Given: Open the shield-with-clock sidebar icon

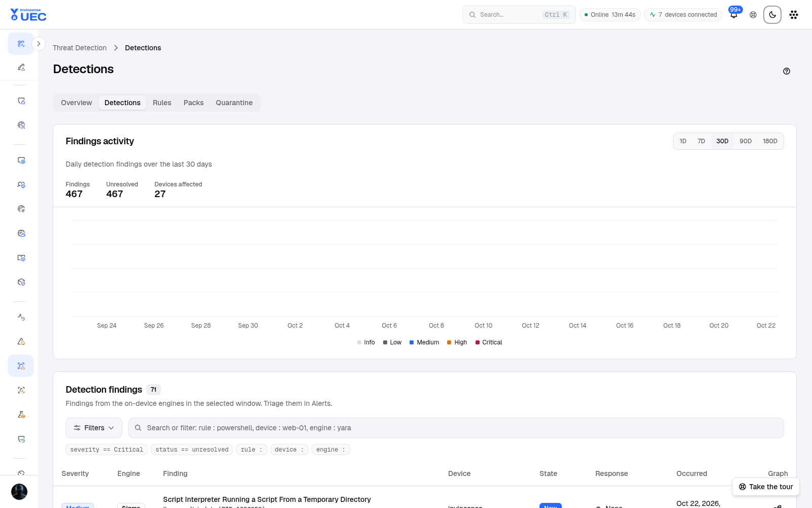Looking at the screenshot, I should coord(21,439).
